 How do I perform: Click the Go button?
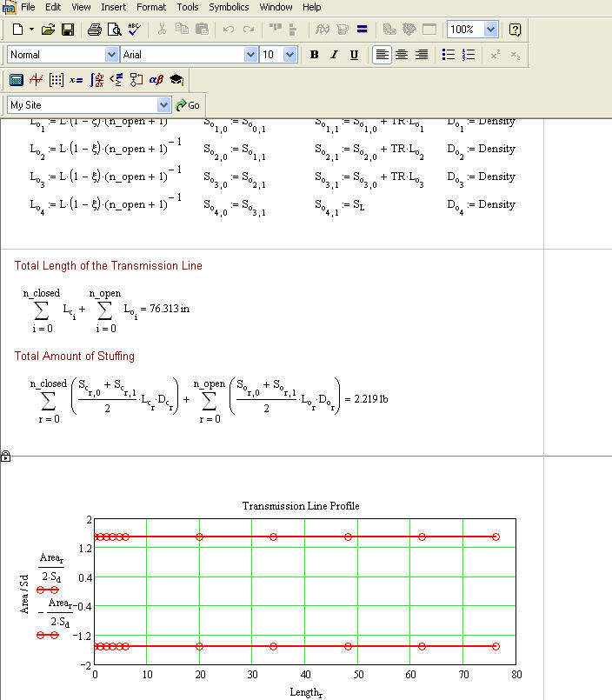(x=188, y=105)
